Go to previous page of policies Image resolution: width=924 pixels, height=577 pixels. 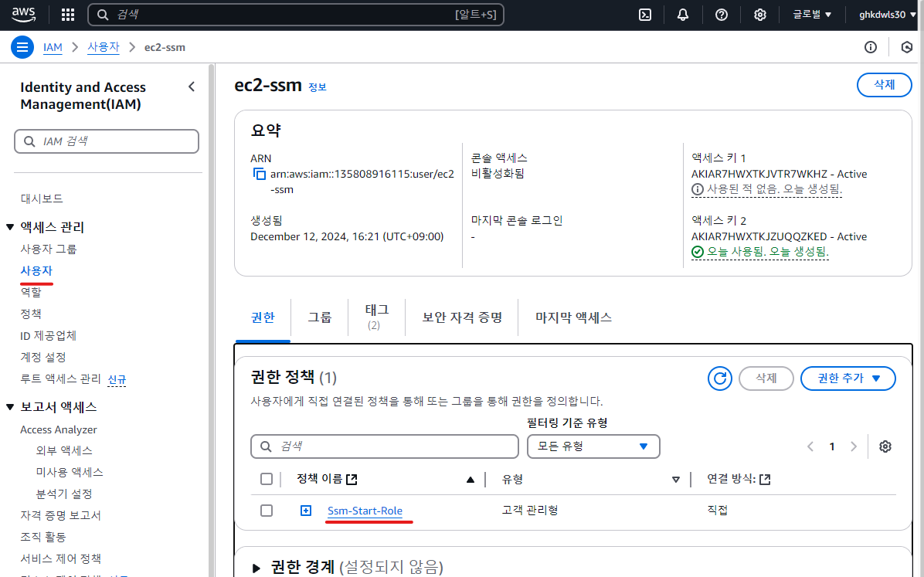810,446
